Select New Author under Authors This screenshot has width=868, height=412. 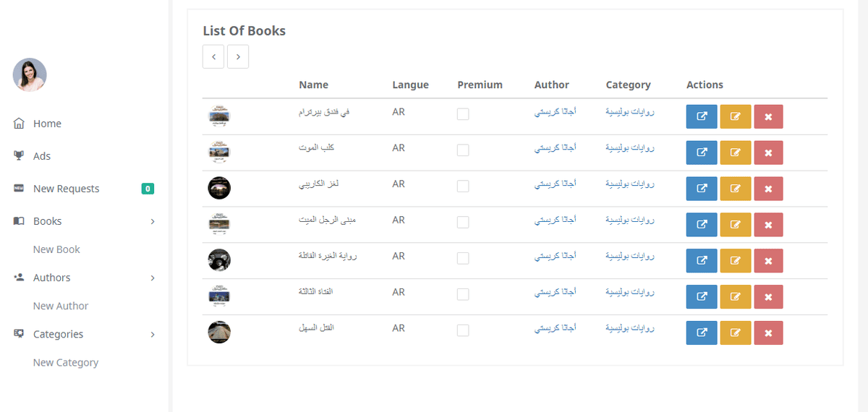[61, 306]
